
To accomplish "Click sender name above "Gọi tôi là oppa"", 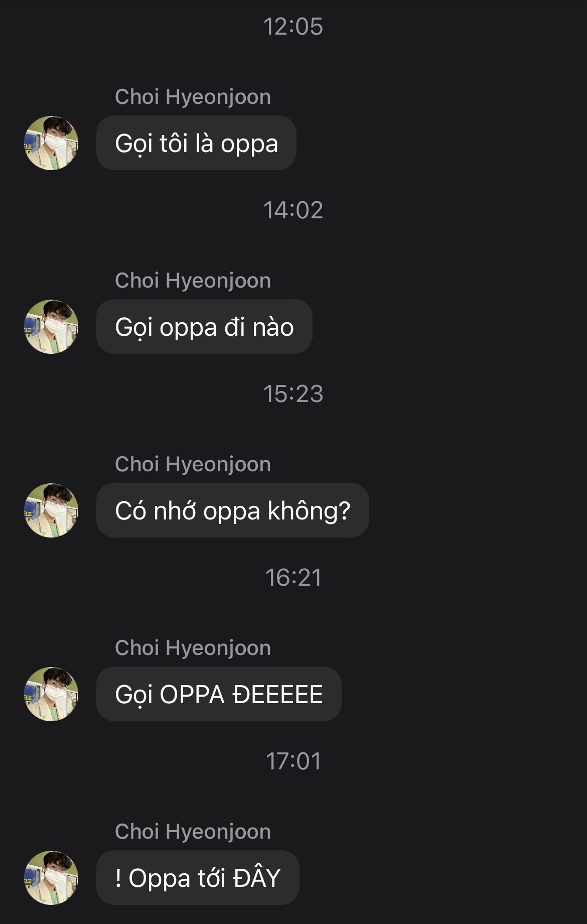I will [193, 97].
